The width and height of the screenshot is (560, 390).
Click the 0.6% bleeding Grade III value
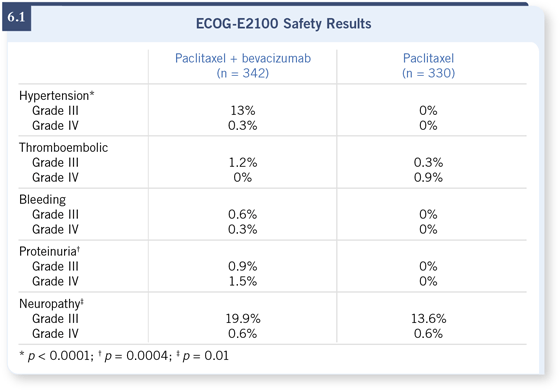pyautogui.click(x=242, y=214)
